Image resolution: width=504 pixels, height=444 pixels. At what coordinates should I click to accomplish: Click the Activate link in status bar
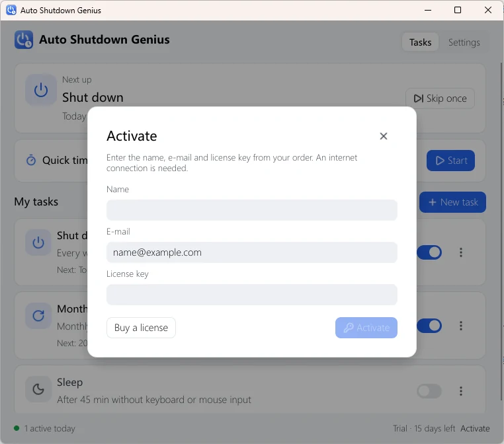(x=475, y=429)
